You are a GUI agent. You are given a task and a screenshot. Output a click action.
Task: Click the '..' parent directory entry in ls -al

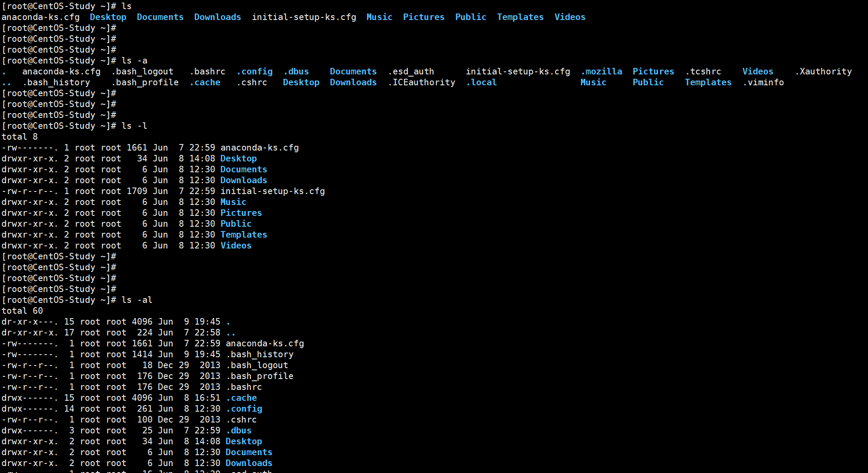tap(230, 333)
